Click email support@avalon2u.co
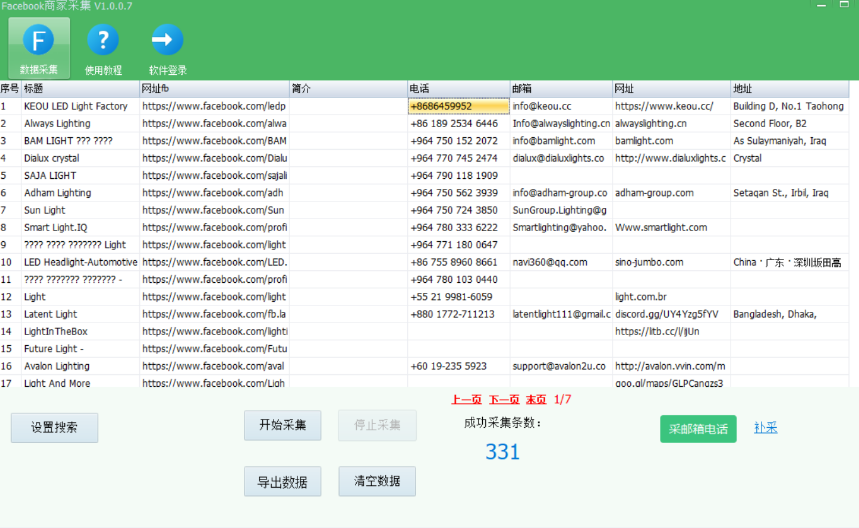Viewport: 859px width, 528px height. tap(559, 366)
